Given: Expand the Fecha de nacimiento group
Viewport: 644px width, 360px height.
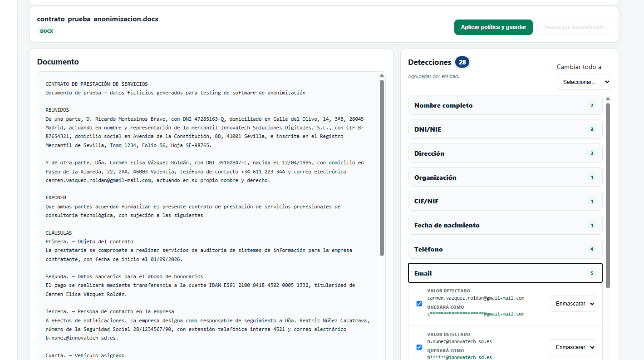Looking at the screenshot, I should (x=505, y=225).
